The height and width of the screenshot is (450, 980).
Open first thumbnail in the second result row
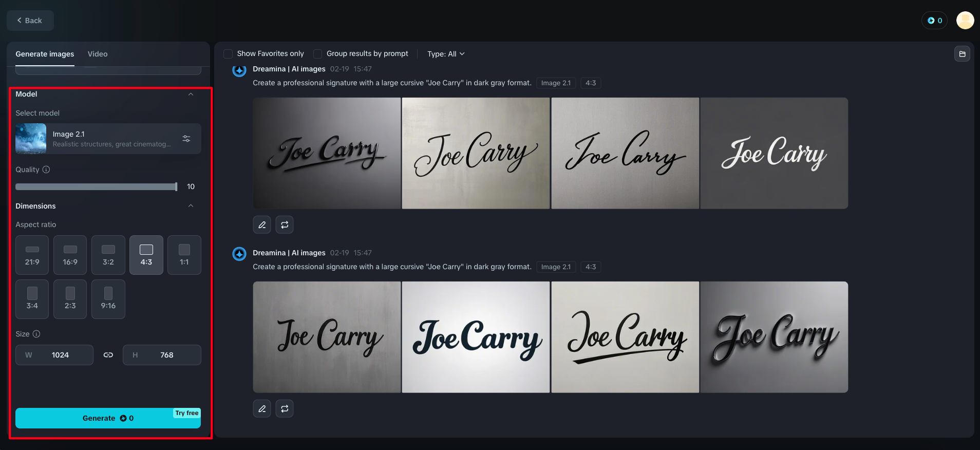point(327,337)
